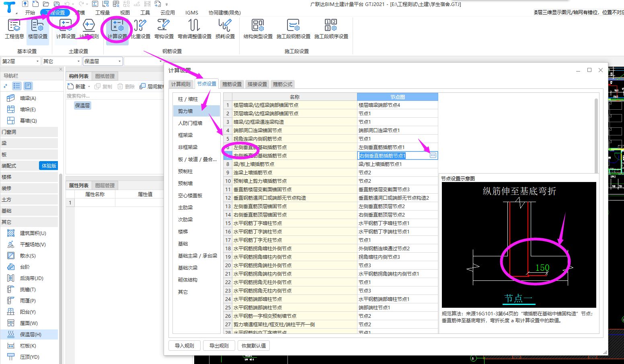Open 图层管理 tab
Image resolution: width=624 pixels, height=364 pixels.
105,185
